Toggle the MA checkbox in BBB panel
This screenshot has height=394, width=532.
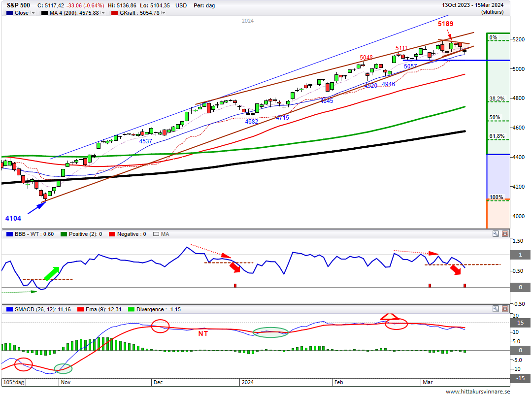point(156,234)
